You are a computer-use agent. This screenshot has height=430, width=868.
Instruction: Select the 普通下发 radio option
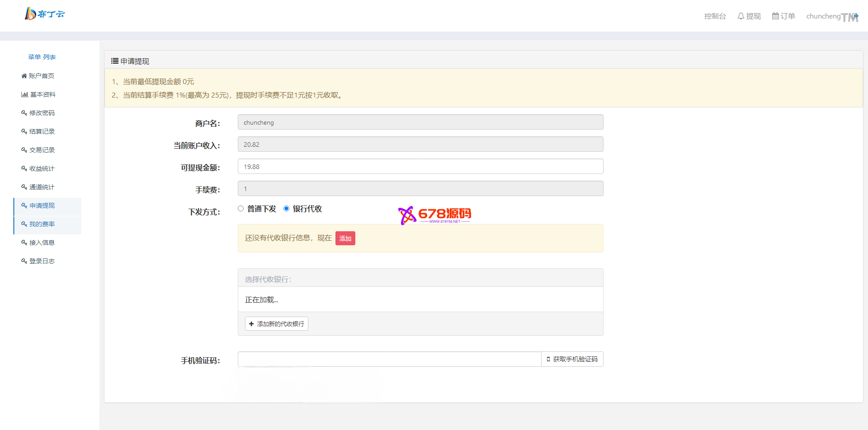coord(241,209)
